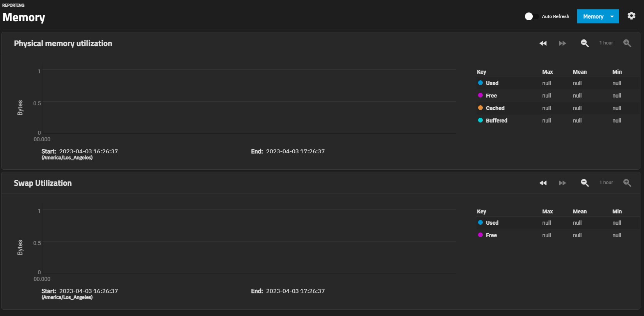Click the 1 hour label in Swap Utilization
The image size is (644, 316).
point(606,183)
